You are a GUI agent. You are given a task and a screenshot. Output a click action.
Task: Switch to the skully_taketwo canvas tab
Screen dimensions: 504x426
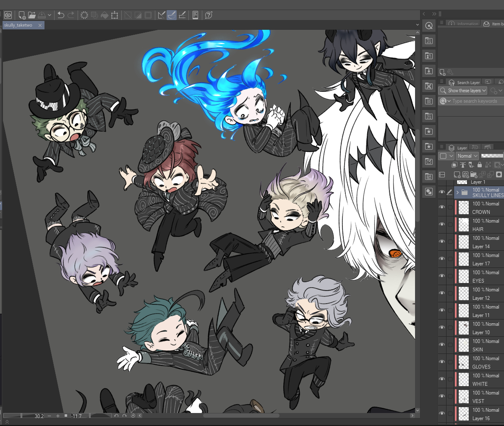[18, 25]
